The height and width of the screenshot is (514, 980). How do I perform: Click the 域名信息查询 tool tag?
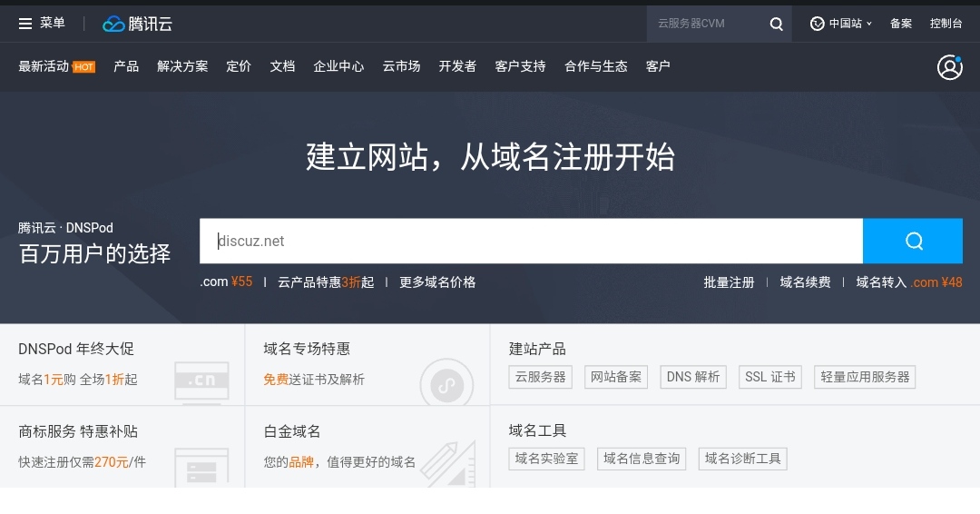(642, 459)
